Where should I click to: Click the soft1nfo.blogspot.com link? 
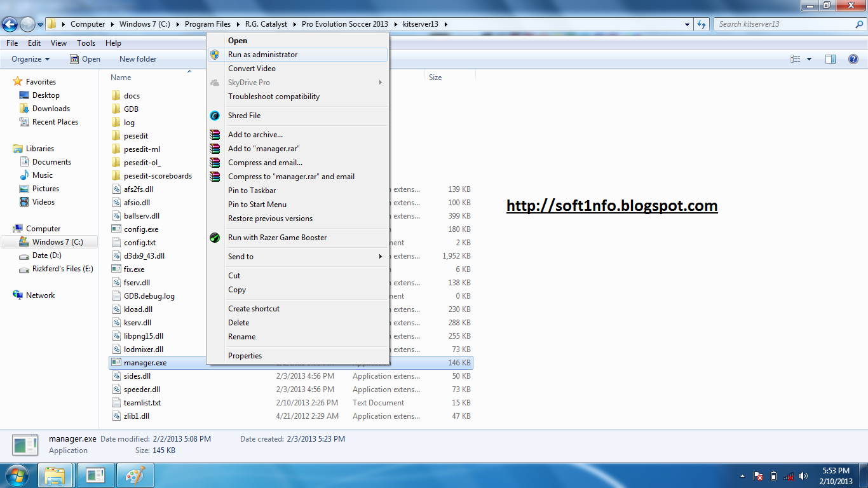coord(612,206)
